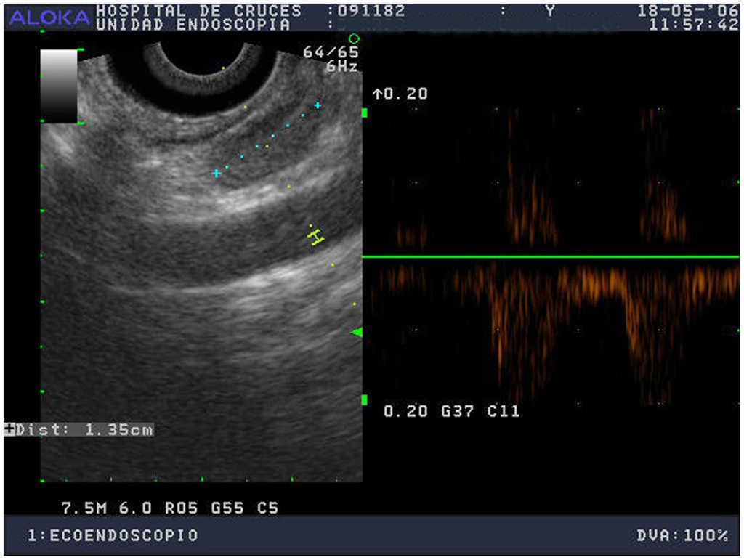Click the 64/65 frame counter
Image resolution: width=744 pixels, height=560 pixels.
331,53
